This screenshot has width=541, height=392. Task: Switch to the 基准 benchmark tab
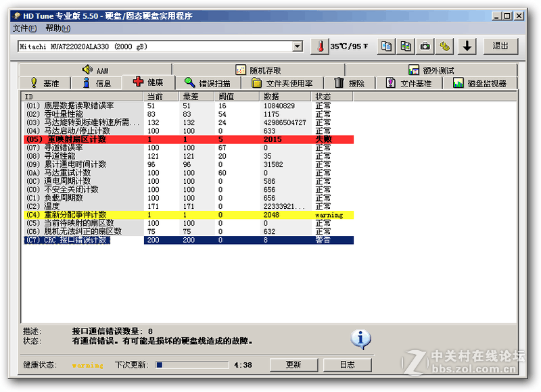coord(45,83)
